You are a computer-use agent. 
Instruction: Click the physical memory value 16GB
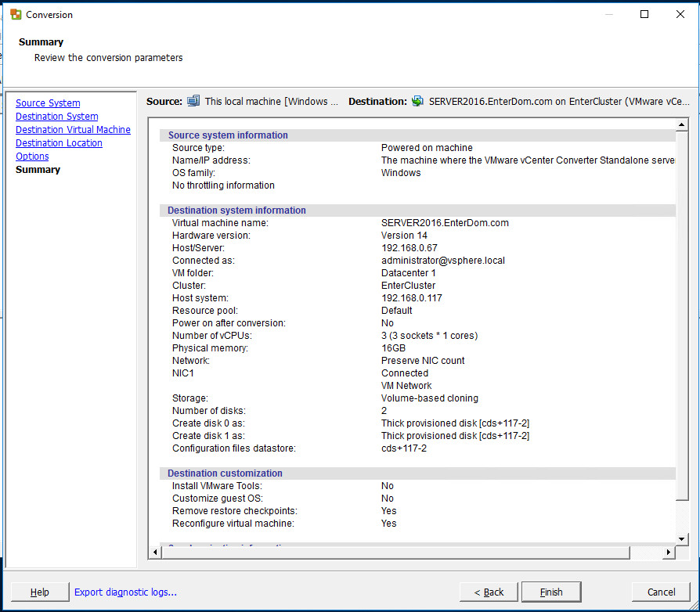point(393,348)
